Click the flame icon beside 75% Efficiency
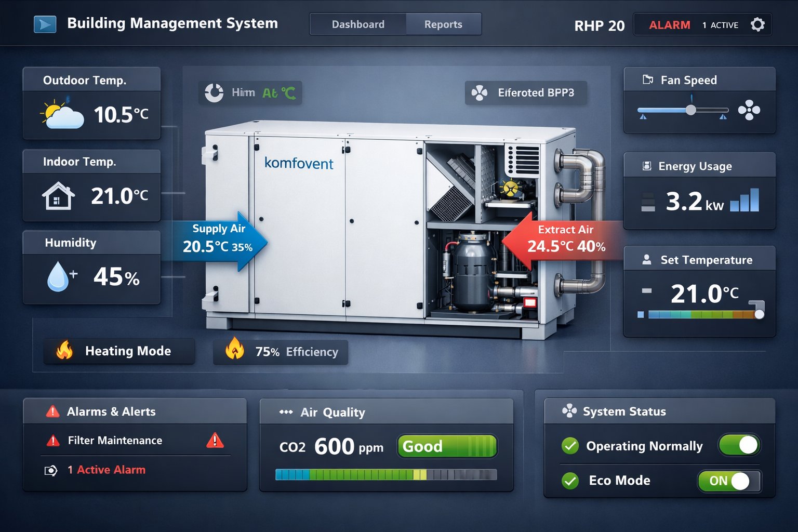798x532 pixels. [235, 349]
